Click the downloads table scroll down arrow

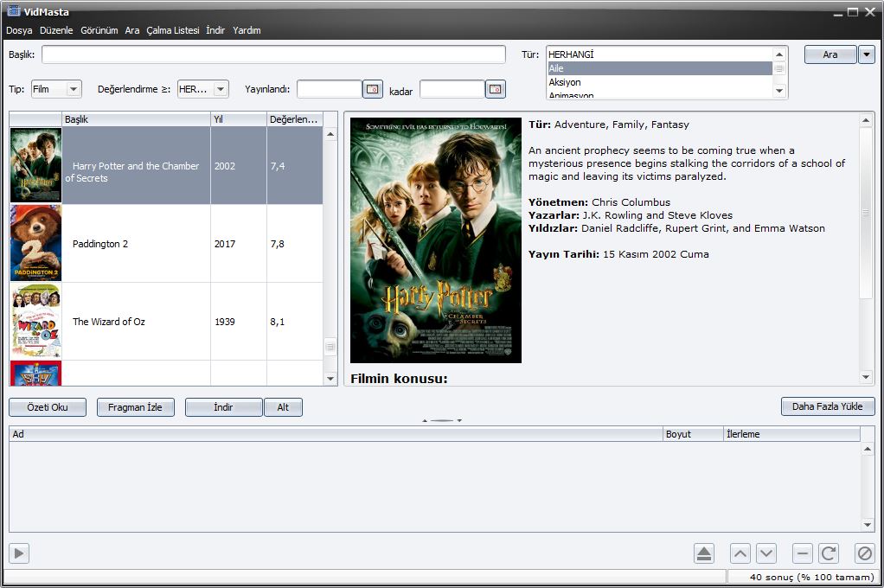point(867,525)
